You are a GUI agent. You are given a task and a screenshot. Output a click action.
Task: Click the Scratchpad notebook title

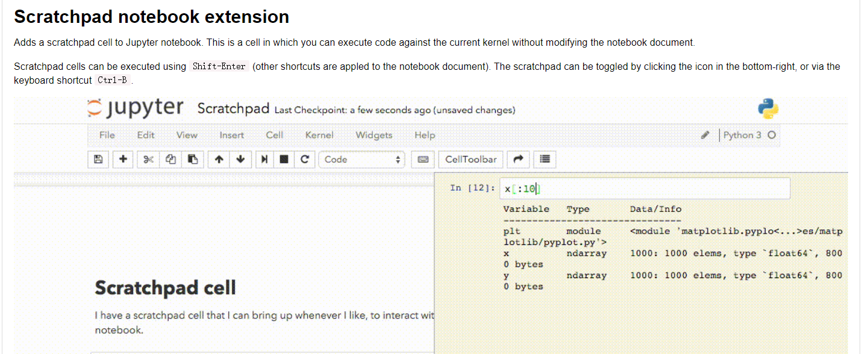(233, 109)
